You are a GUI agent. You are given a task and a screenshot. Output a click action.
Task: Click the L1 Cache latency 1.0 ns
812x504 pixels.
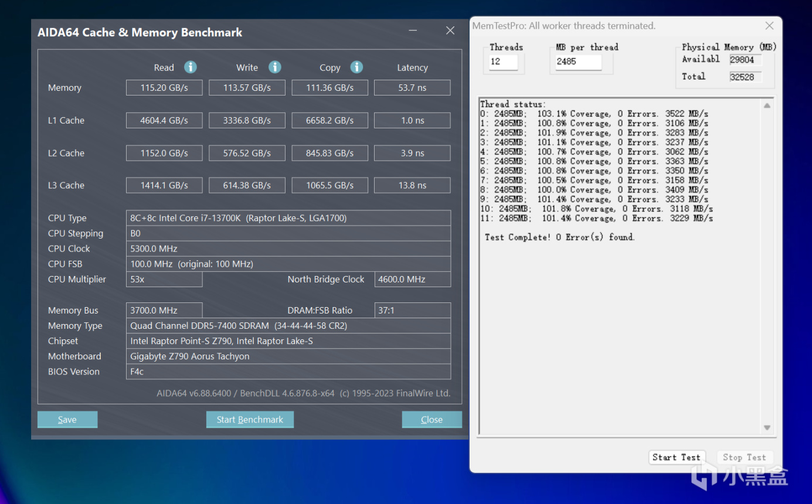[413, 121]
